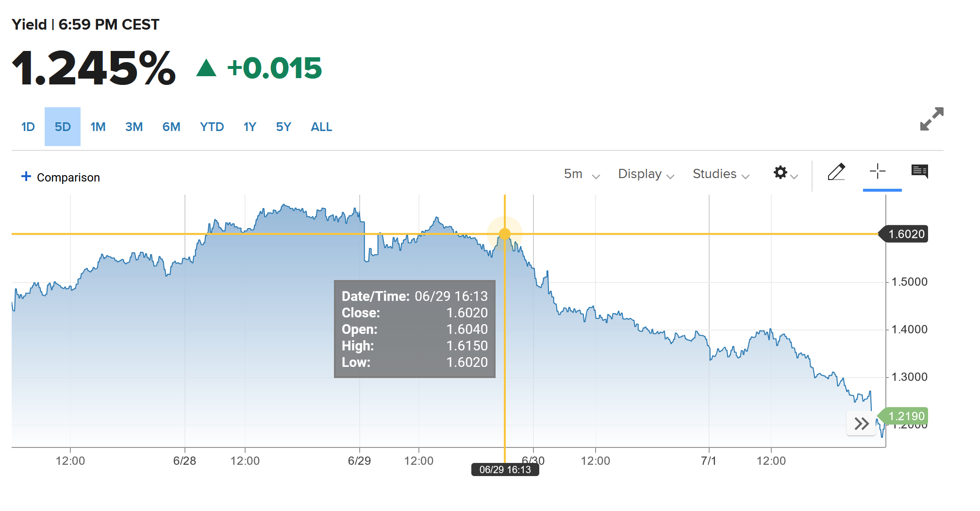Open the chart comments/notes icon
The width and height of the screenshot is (980, 511).
[919, 171]
